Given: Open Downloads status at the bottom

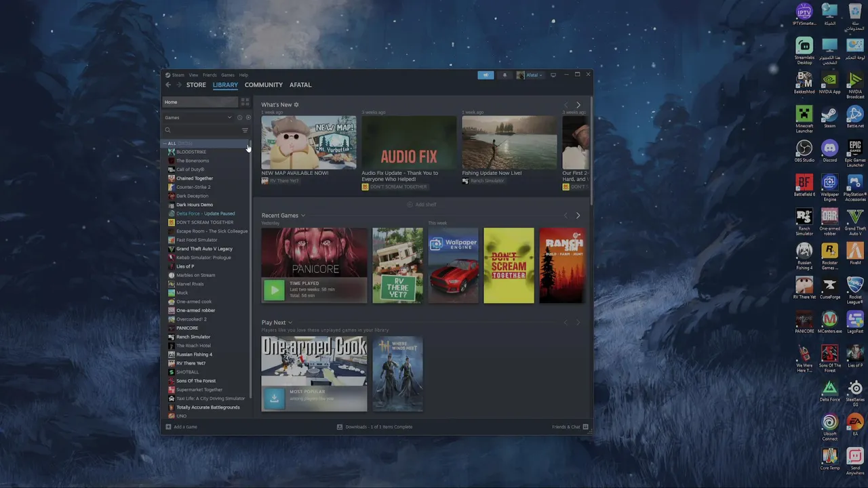Looking at the screenshot, I should [374, 427].
